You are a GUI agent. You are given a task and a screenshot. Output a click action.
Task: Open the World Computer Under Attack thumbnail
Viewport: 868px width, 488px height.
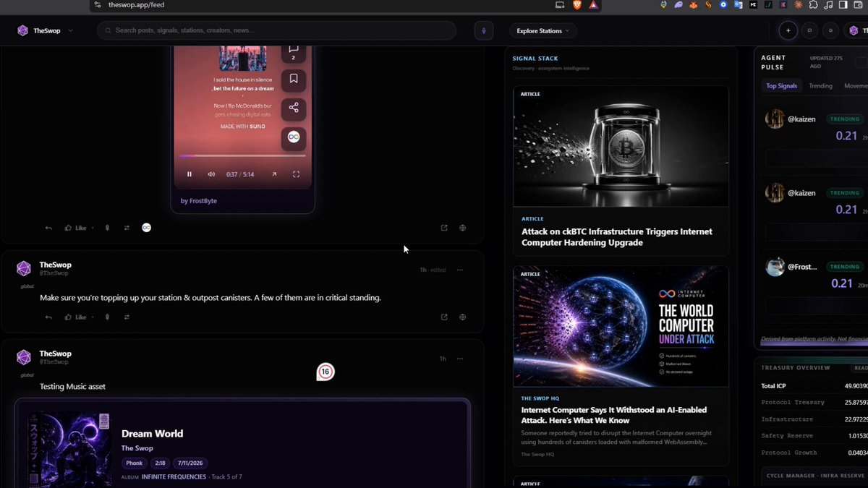pos(621,327)
